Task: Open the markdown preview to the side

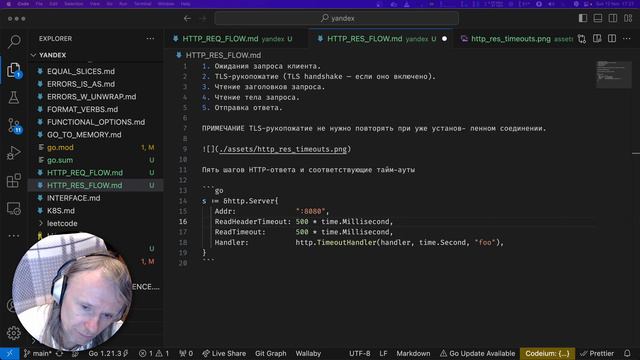Action: point(597,38)
